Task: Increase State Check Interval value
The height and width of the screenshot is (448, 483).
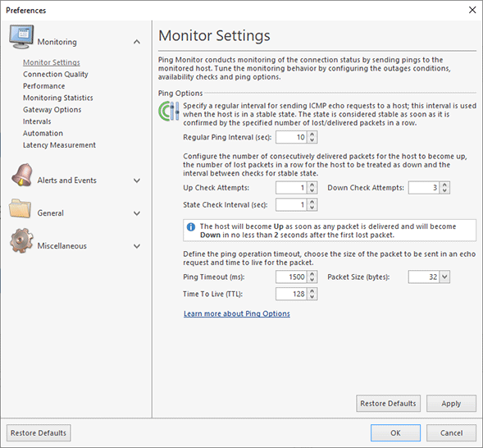Action: (312, 202)
